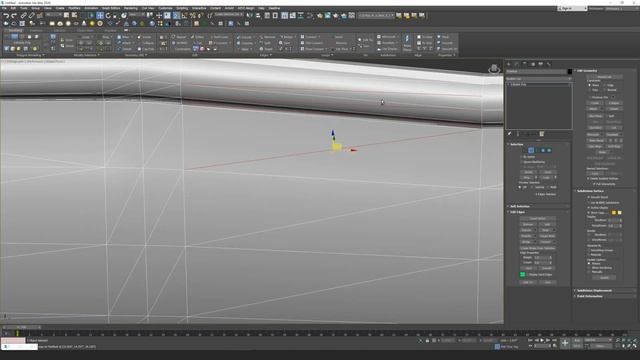The width and height of the screenshot is (640, 360).
Task: Open the Motion tab of the command panel
Action: click(533, 64)
